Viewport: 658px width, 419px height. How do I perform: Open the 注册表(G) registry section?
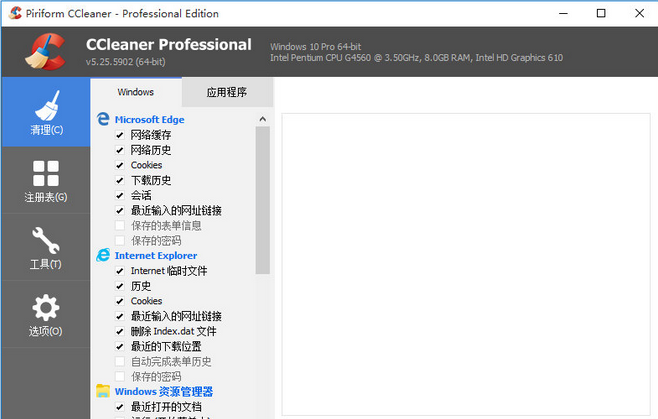point(46,181)
